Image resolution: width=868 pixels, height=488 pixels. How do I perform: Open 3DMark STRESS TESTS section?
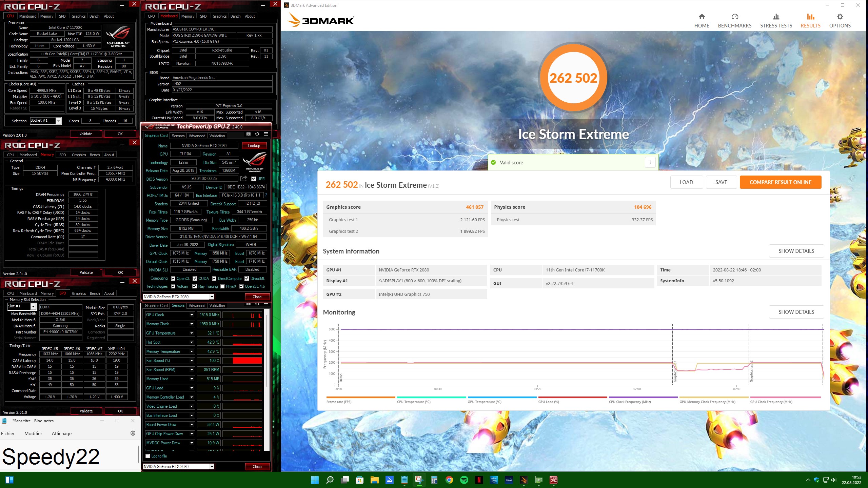tap(776, 21)
